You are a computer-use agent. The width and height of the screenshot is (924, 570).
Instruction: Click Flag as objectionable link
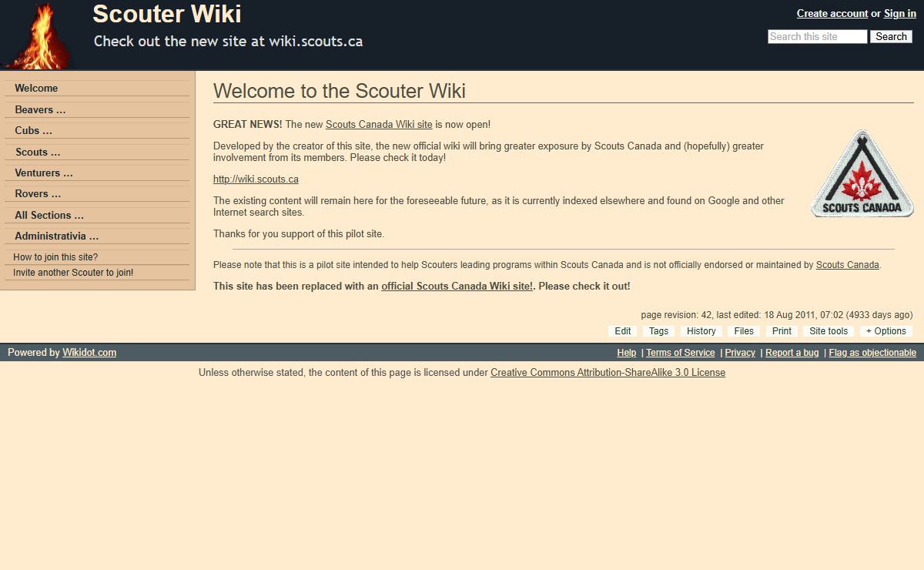(872, 353)
